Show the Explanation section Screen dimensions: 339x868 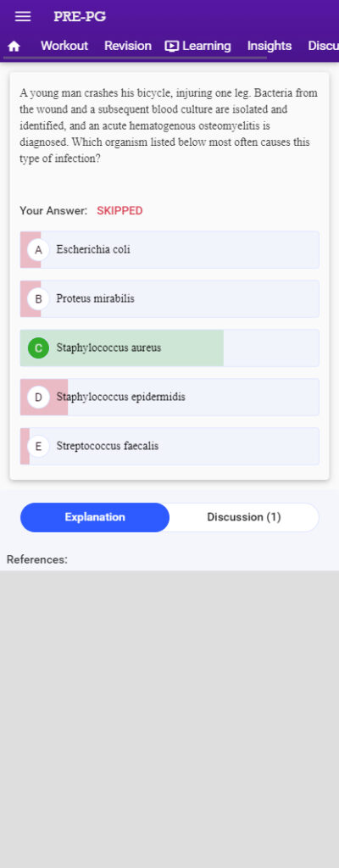click(x=95, y=517)
